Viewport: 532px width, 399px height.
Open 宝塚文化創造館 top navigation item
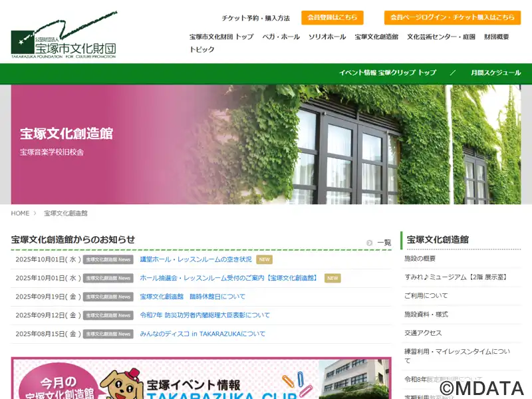pyautogui.click(x=376, y=37)
